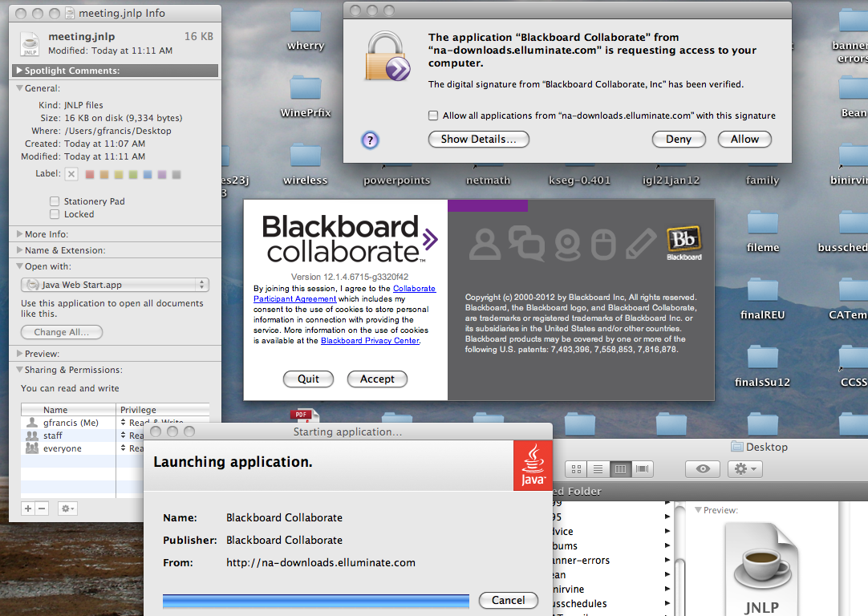This screenshot has width=868, height=616.
Task: Open the permissions gear action menu
Action: tap(67, 509)
